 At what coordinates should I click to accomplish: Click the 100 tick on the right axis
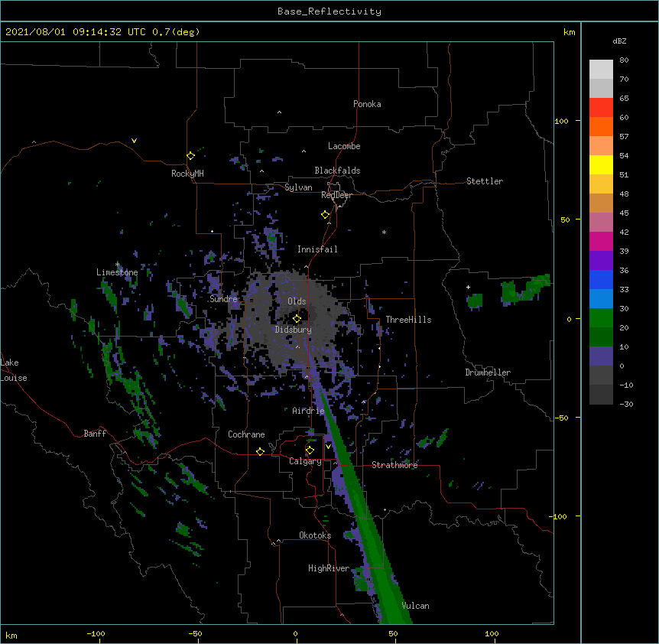tap(561, 121)
